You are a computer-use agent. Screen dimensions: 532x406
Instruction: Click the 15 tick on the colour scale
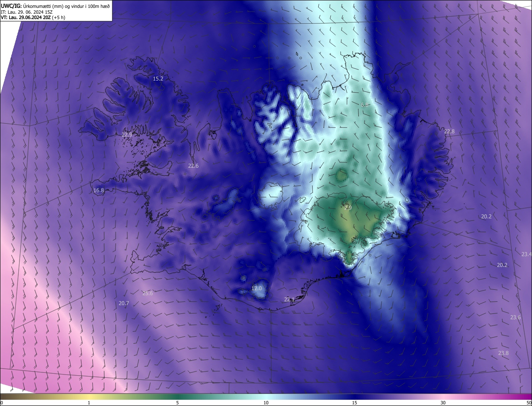pos(355,403)
